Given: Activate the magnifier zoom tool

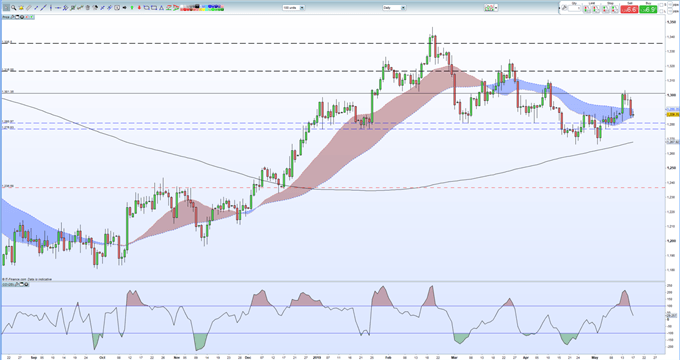Looking at the screenshot, I should tap(13, 7).
